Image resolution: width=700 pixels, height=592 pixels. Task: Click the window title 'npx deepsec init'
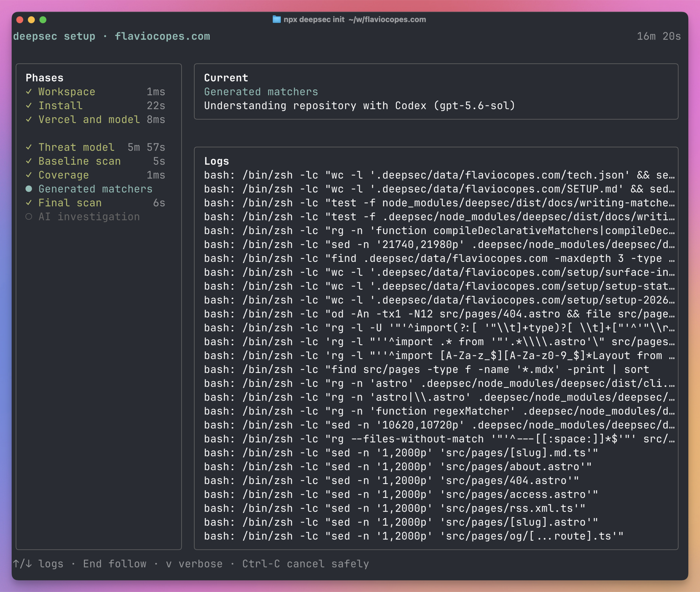[314, 19]
